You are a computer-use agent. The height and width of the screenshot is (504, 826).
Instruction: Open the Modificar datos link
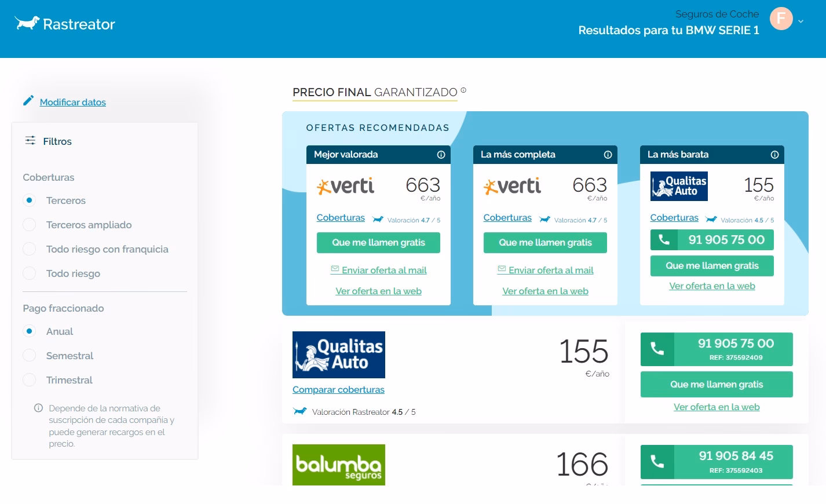point(73,103)
